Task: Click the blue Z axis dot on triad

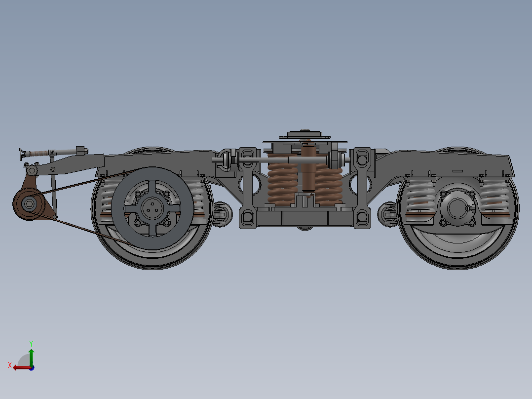Action: [x=32, y=368]
